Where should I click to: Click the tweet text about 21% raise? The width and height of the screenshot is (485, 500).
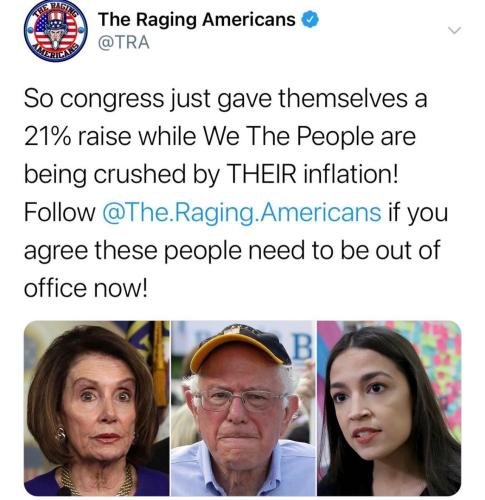coord(236,193)
